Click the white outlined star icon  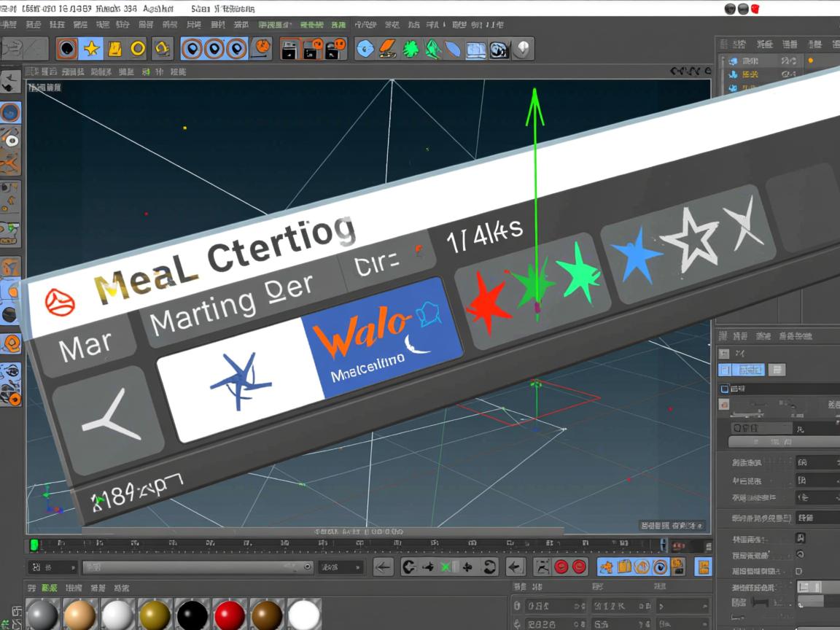click(689, 238)
